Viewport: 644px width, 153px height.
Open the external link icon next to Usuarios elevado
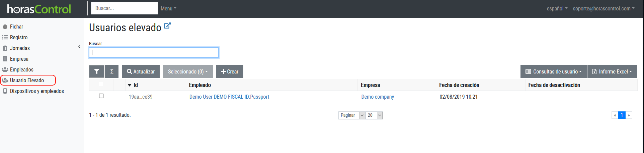(167, 26)
